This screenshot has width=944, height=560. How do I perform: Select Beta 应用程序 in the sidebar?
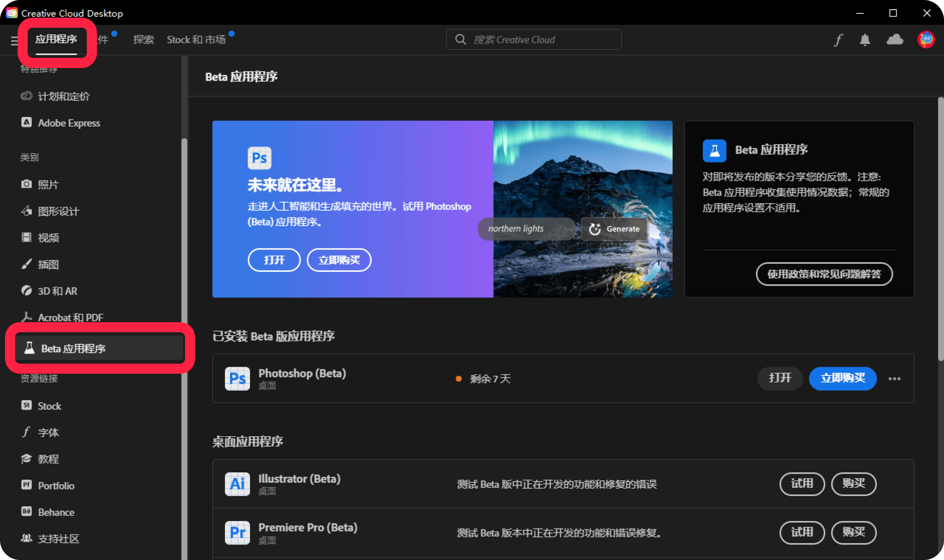[100, 348]
